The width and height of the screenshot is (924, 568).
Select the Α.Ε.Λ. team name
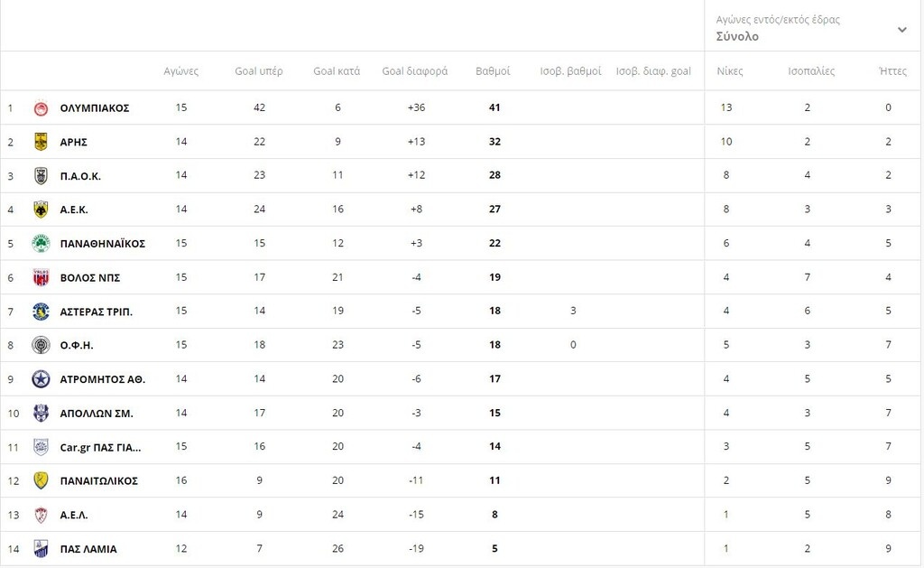click(x=74, y=515)
